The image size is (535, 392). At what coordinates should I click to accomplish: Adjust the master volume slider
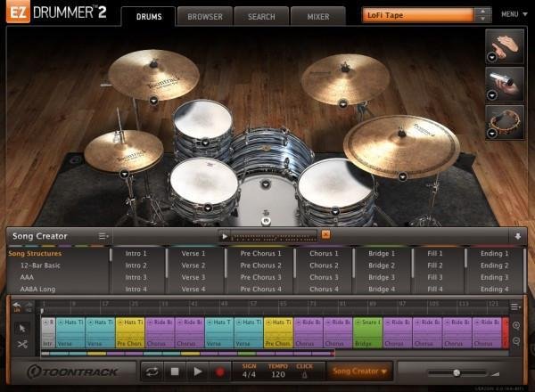tap(457, 372)
